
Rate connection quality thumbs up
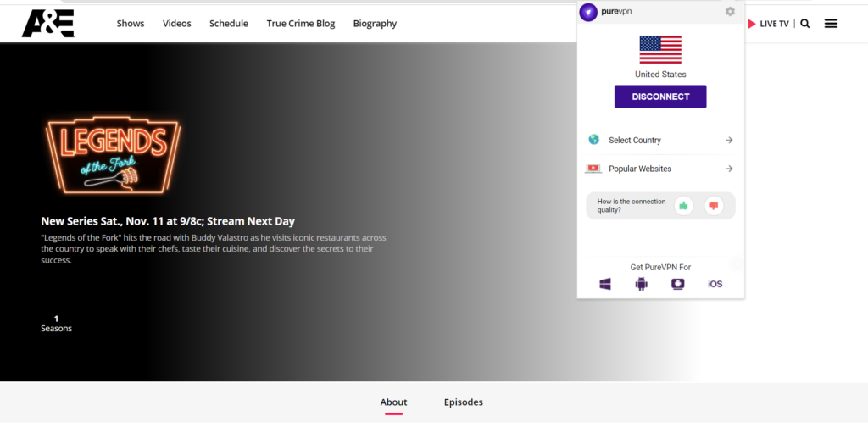click(x=683, y=205)
